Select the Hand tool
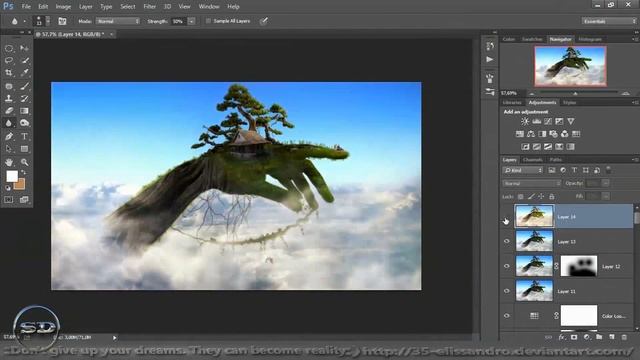 (x=9, y=162)
